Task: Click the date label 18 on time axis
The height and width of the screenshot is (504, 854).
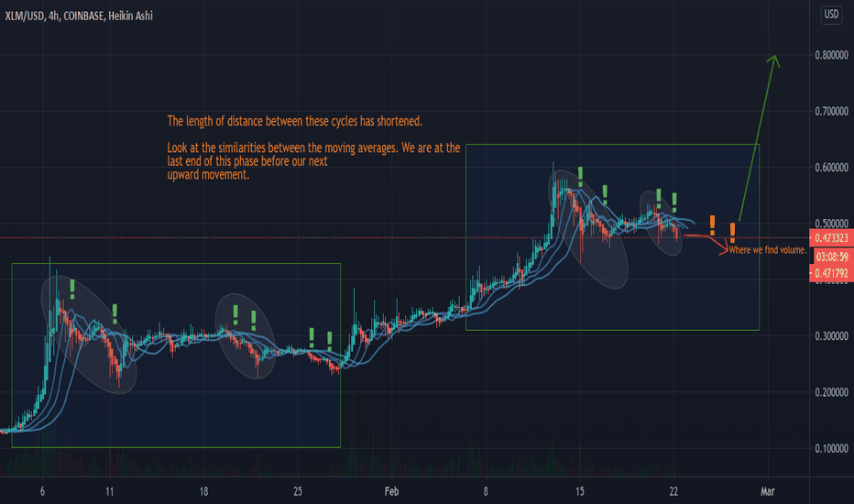Action: [203, 491]
